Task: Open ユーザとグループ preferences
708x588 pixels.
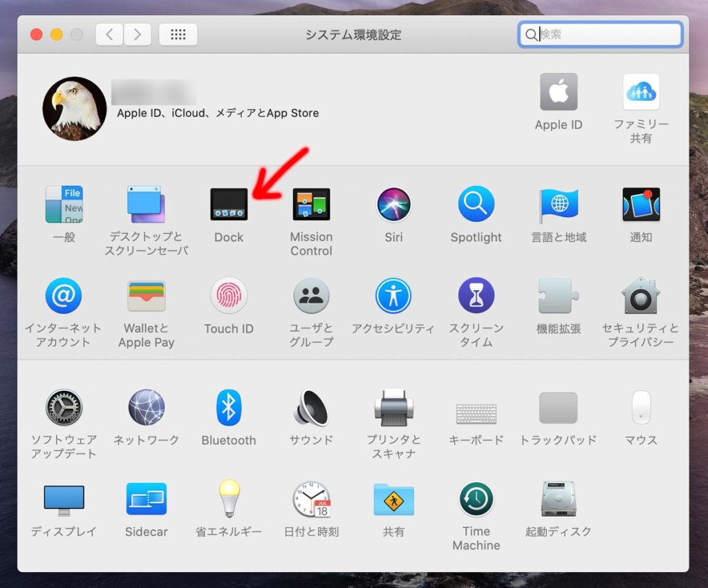Action: point(311,296)
